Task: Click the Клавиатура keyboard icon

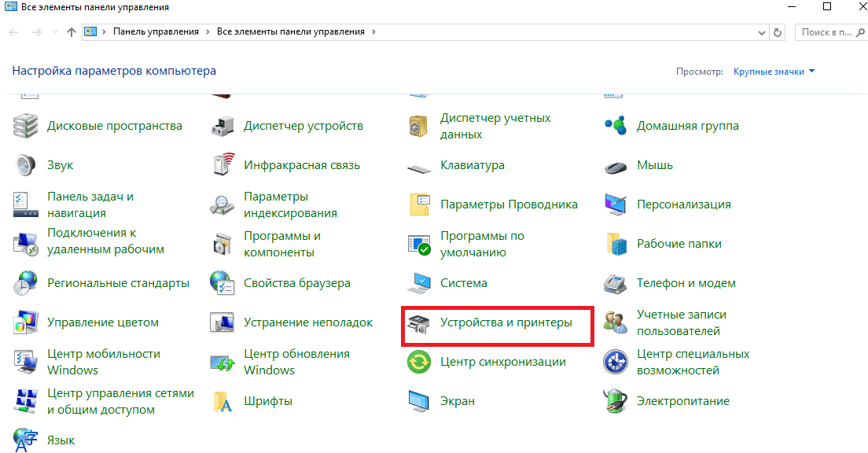Action: [x=418, y=166]
